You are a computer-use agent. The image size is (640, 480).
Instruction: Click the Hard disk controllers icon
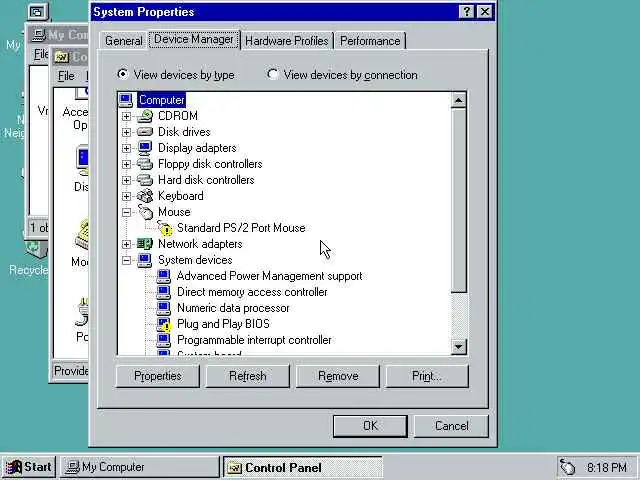[145, 180]
